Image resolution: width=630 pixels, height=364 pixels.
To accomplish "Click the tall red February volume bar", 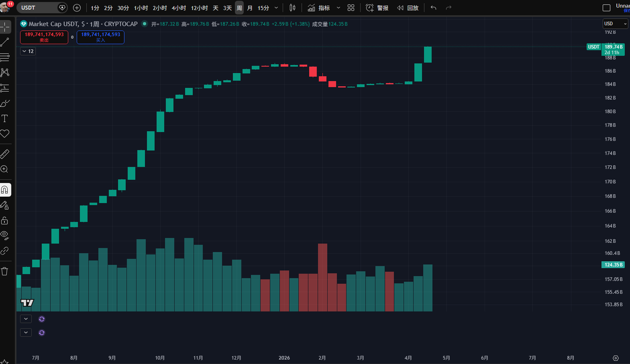I will [x=322, y=277].
